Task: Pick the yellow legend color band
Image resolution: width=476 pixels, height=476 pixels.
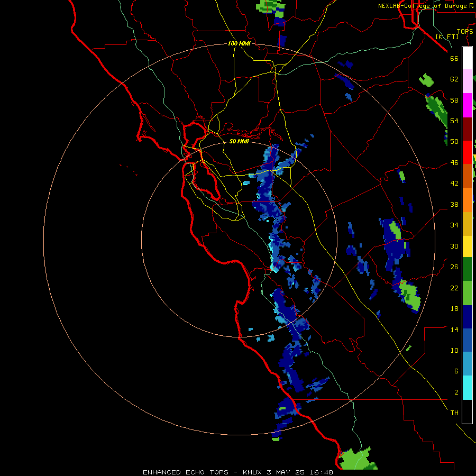Action: point(467,246)
